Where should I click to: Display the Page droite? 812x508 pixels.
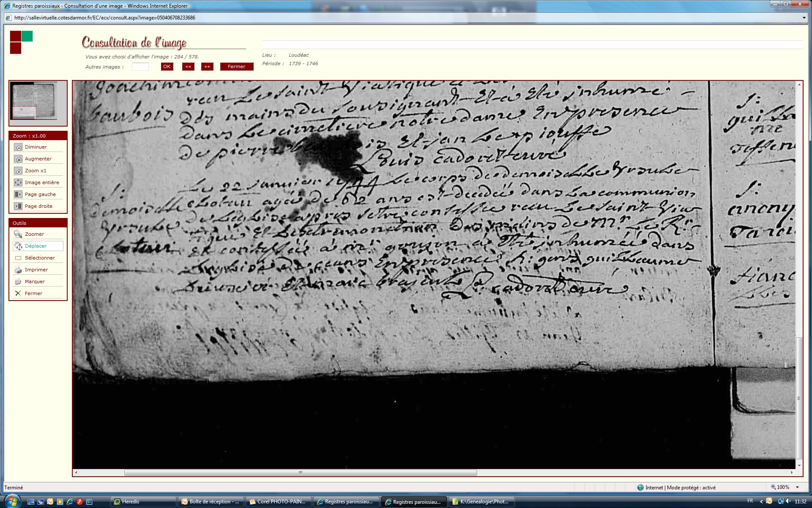coord(18,206)
